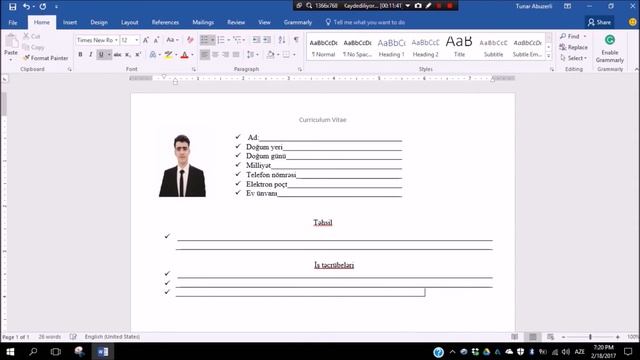640x360 pixels.
Task: Apply strikethrough to text
Action: (118, 55)
